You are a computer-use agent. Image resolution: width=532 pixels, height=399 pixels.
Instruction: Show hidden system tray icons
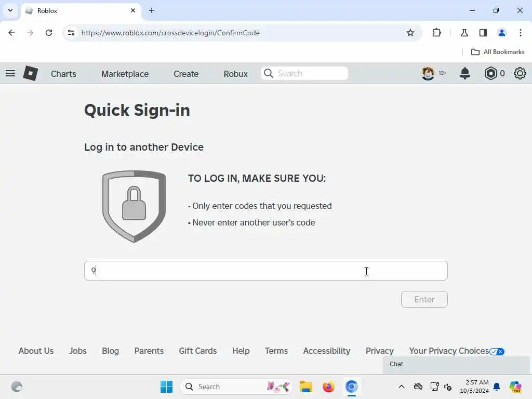(402, 387)
